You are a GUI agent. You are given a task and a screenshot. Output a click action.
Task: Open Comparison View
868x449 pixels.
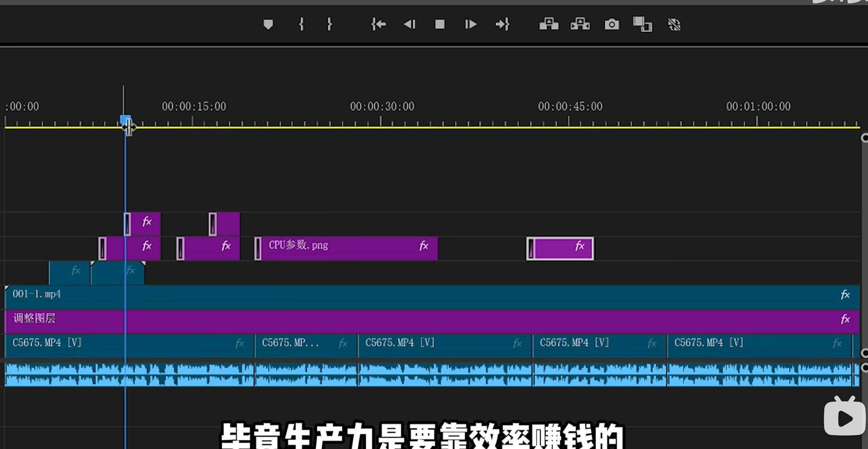(642, 24)
